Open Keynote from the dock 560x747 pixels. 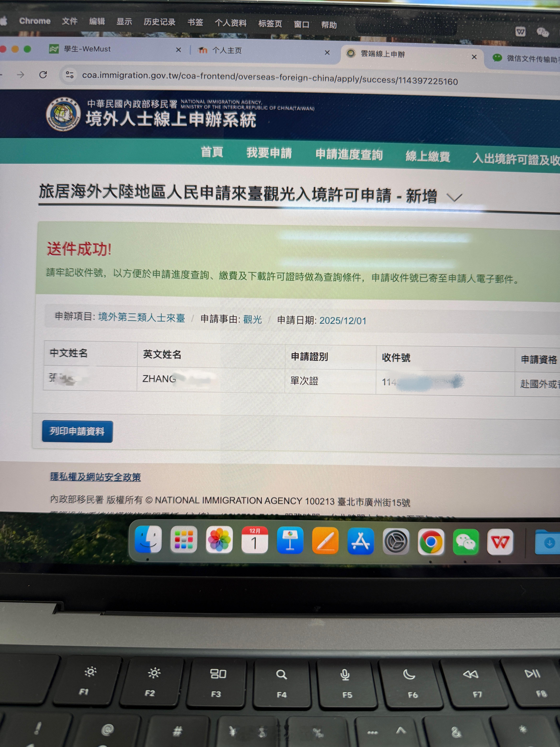290,541
